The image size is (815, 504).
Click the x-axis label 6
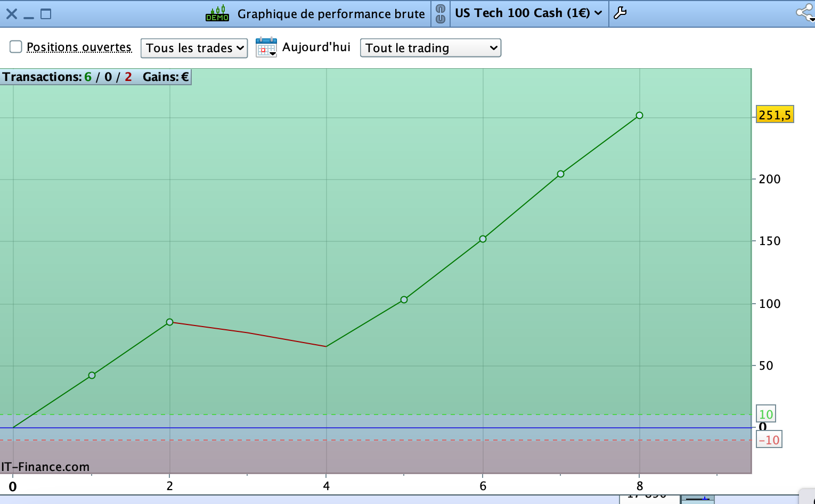483,486
